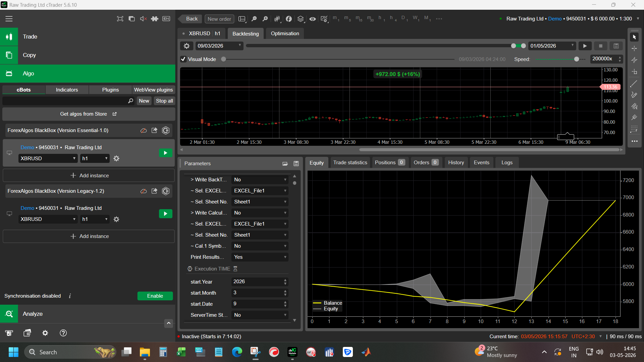Mute sounds with the speaker icon
This screenshot has height=362, width=644.
tap(143, 19)
